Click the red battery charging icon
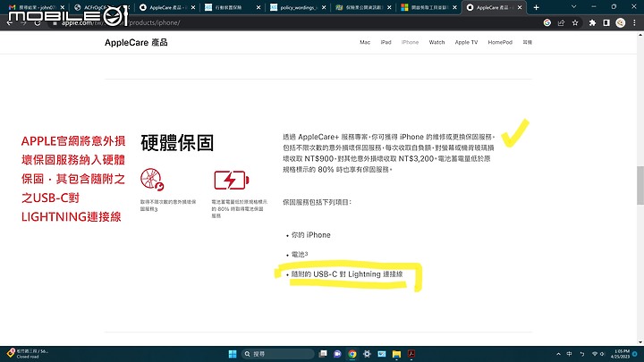Screen dimensions: 644x362 coord(232,181)
